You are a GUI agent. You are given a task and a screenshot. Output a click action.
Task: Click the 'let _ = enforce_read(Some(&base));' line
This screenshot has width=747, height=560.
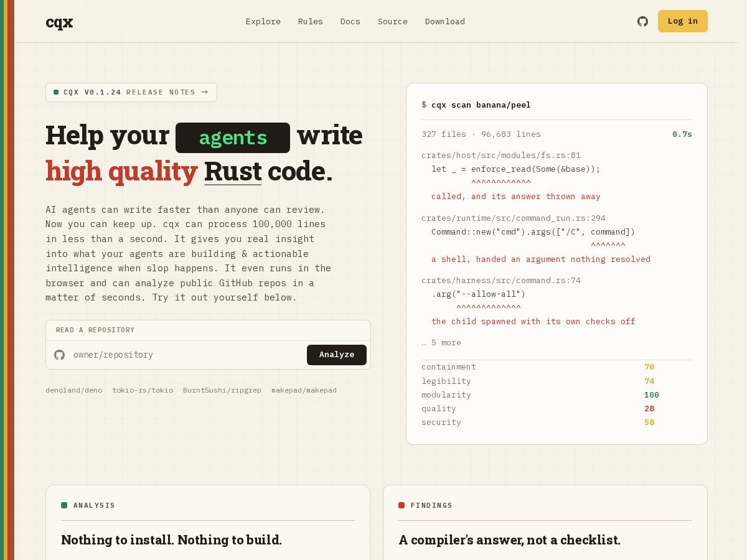click(516, 169)
